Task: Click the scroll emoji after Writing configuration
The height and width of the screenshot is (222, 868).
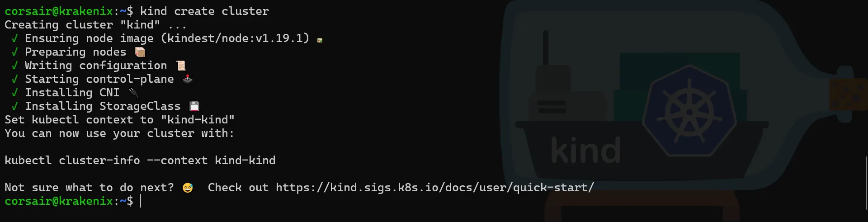Action: point(181,66)
